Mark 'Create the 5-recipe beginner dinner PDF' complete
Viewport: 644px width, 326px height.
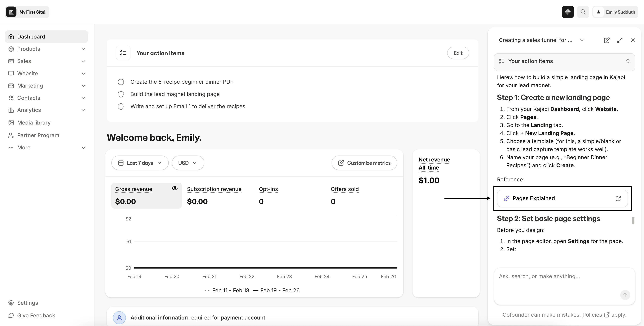tap(121, 82)
